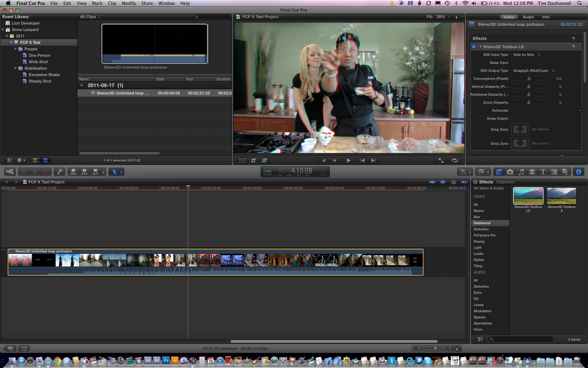Click append clip to storyline icon
Image resolution: width=588 pixels, height=368 pixels.
pos(95,172)
